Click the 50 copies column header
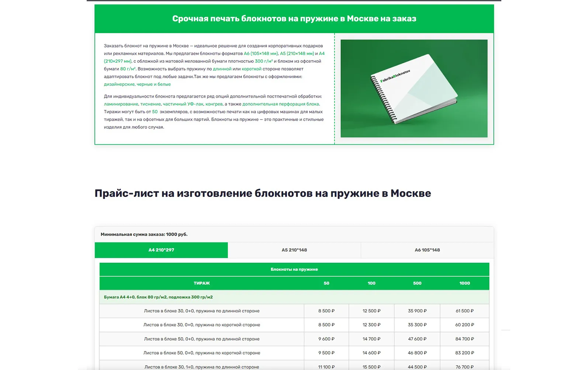Image resolution: width=588 pixels, height=370 pixels. [326, 283]
